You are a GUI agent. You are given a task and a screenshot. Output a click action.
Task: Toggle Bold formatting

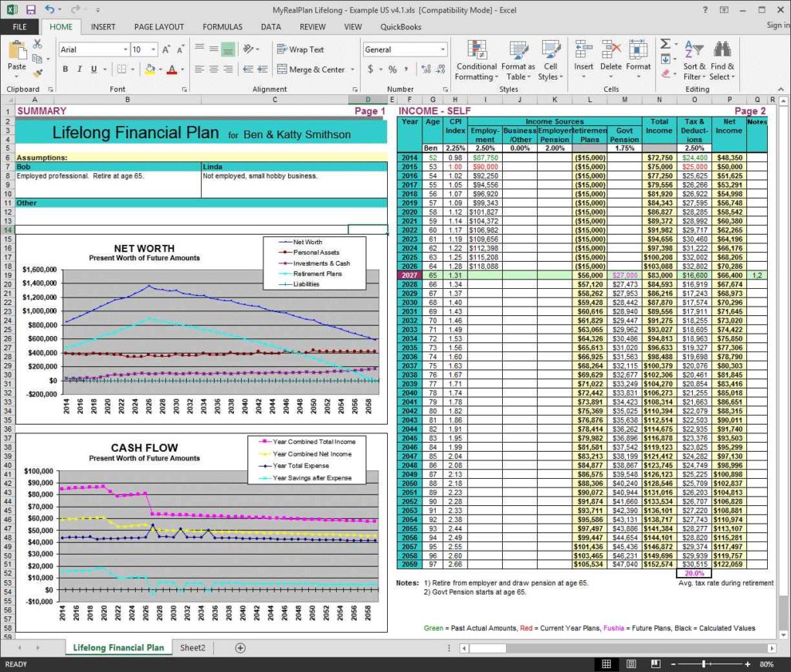(66, 70)
